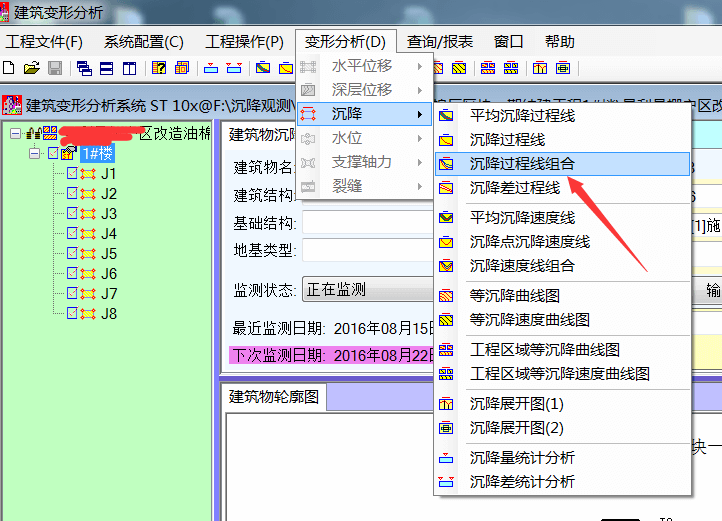The width and height of the screenshot is (722, 521).
Task: Open the 变形分析(D) menu
Action: point(345,42)
